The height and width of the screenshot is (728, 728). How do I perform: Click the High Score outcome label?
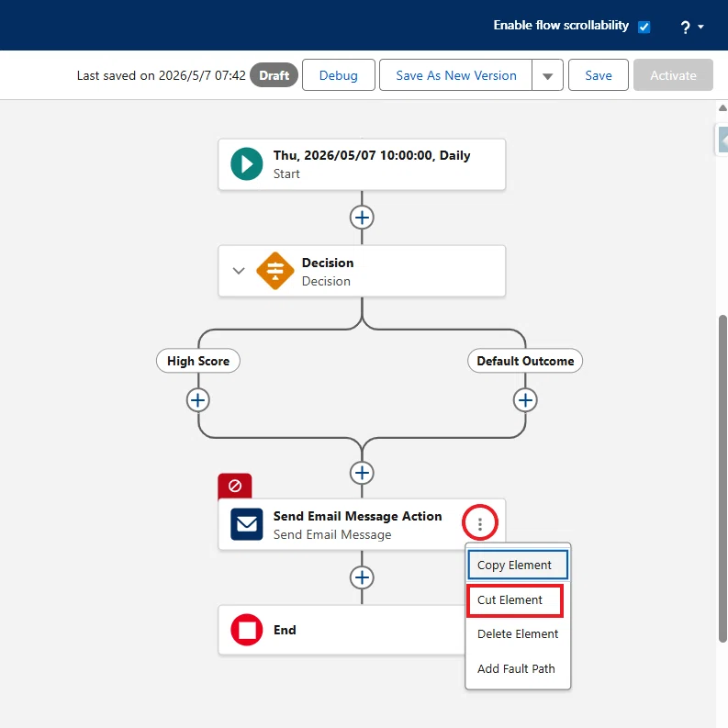tap(198, 361)
